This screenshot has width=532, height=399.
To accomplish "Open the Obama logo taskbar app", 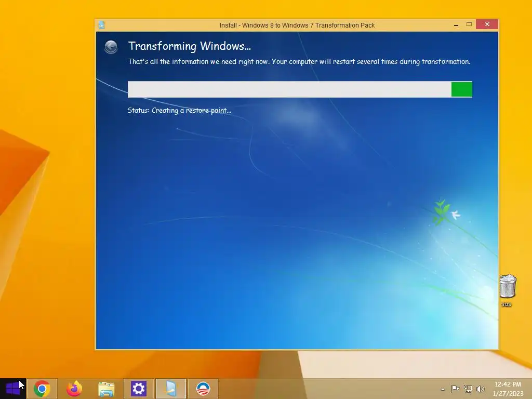I will 203,389.
